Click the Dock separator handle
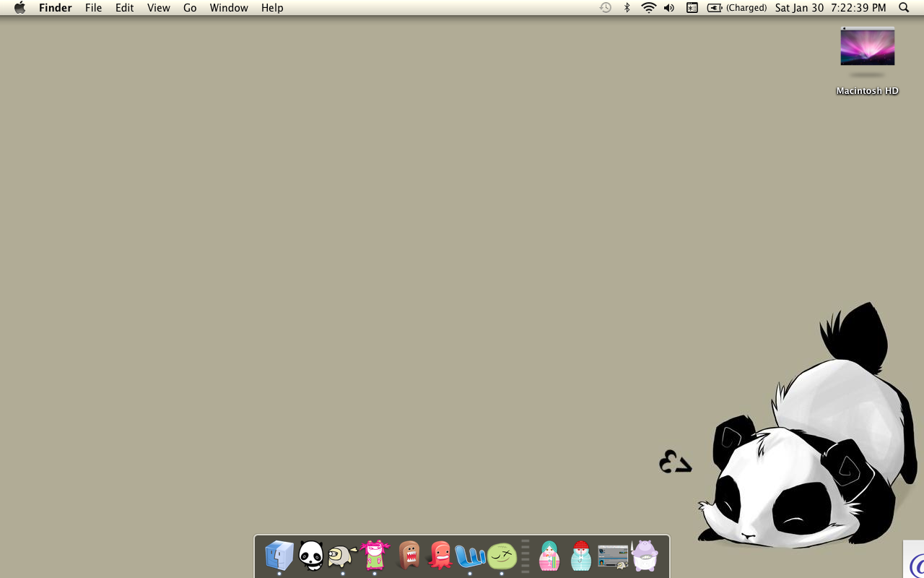 526,556
